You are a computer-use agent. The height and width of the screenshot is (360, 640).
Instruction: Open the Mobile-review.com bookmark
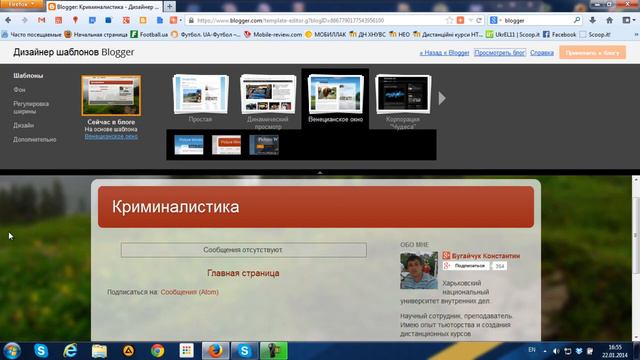273,35
